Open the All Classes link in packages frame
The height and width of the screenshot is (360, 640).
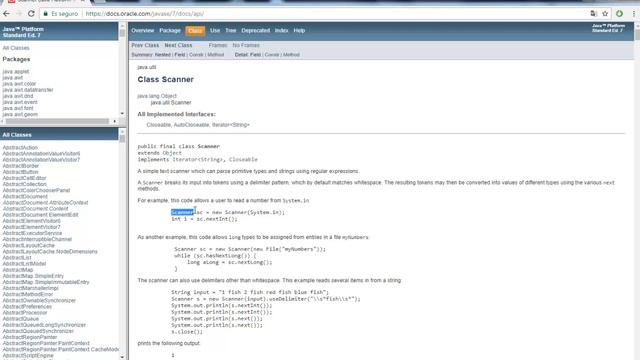[16, 48]
